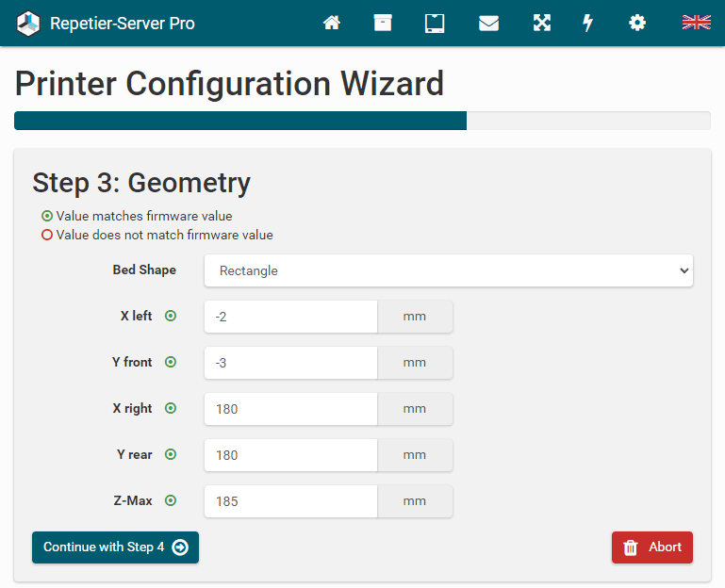
Task: Click the lightning bolt icon
Action: coord(588,23)
